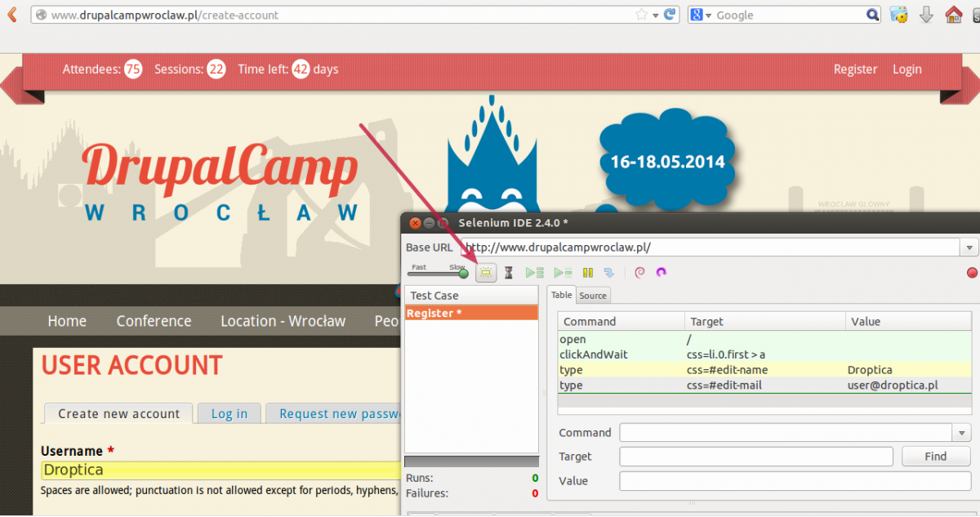Select the Log in tab on the webpage
Screen dimensions: 980x517
pos(229,413)
